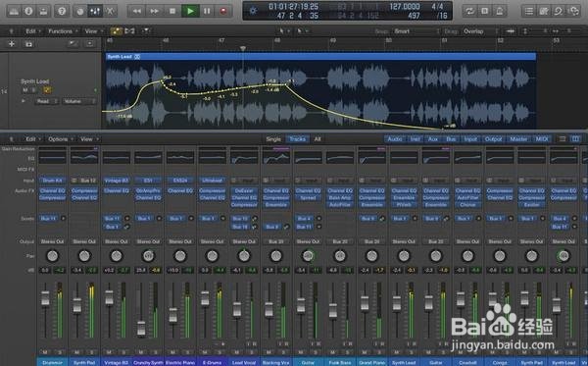Image resolution: width=588 pixels, height=366 pixels.
Task: Stop playback with the Stop button
Action: [x=172, y=11]
